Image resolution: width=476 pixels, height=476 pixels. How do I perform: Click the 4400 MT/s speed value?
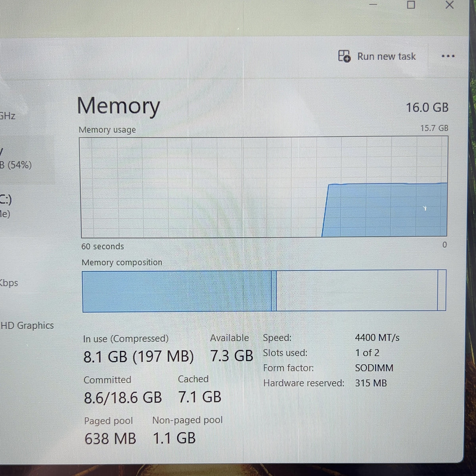tap(377, 338)
